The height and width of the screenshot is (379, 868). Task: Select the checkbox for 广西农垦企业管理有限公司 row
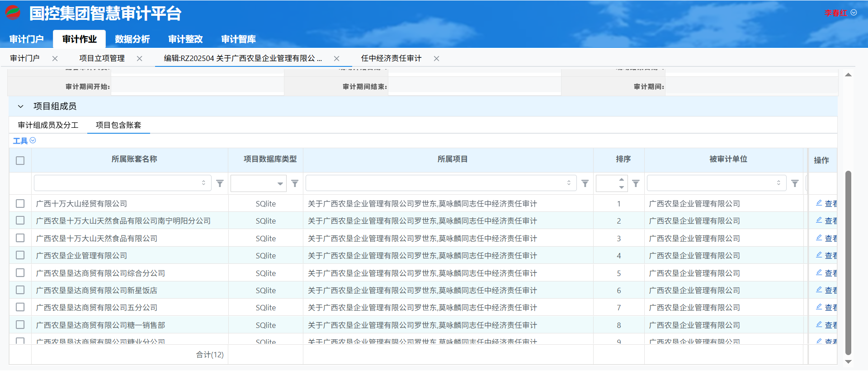[x=20, y=255]
